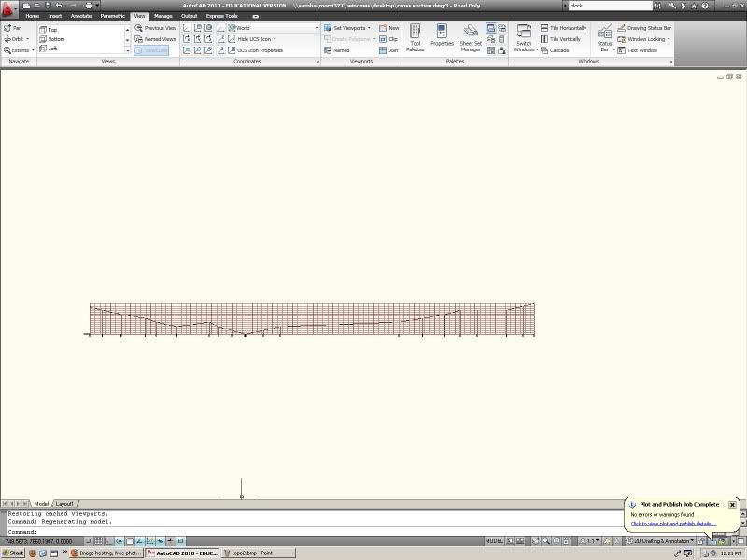
Task: Click to view plot and publish details link
Action: coord(673,524)
